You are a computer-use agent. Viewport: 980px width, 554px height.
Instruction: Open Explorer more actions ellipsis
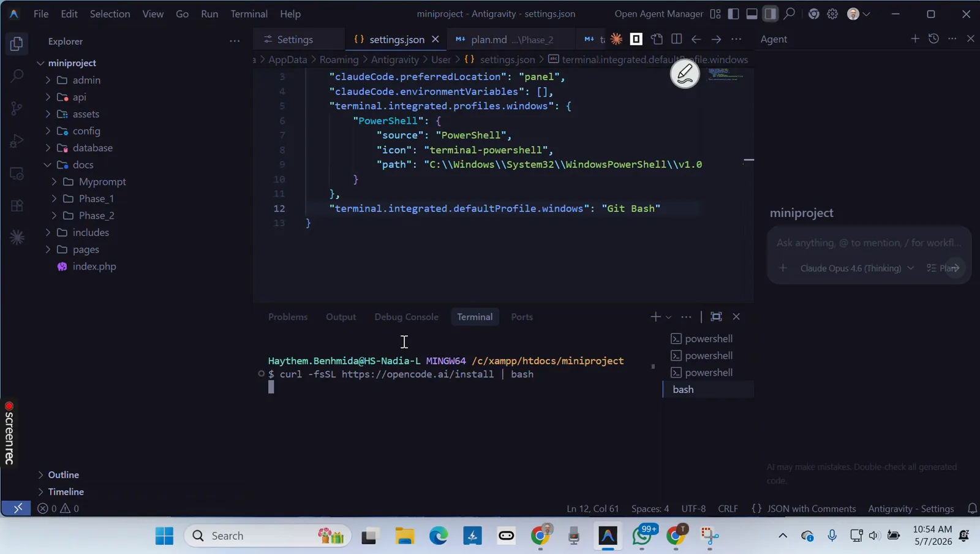click(235, 41)
